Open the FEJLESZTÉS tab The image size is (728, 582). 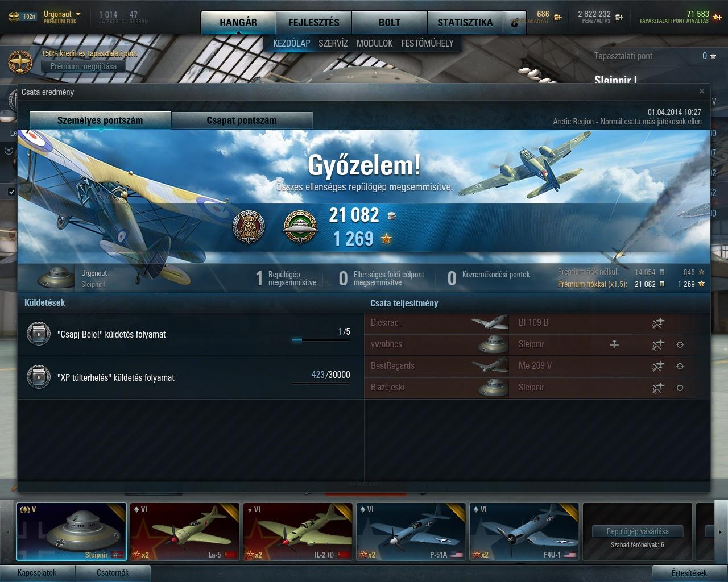[x=313, y=23]
